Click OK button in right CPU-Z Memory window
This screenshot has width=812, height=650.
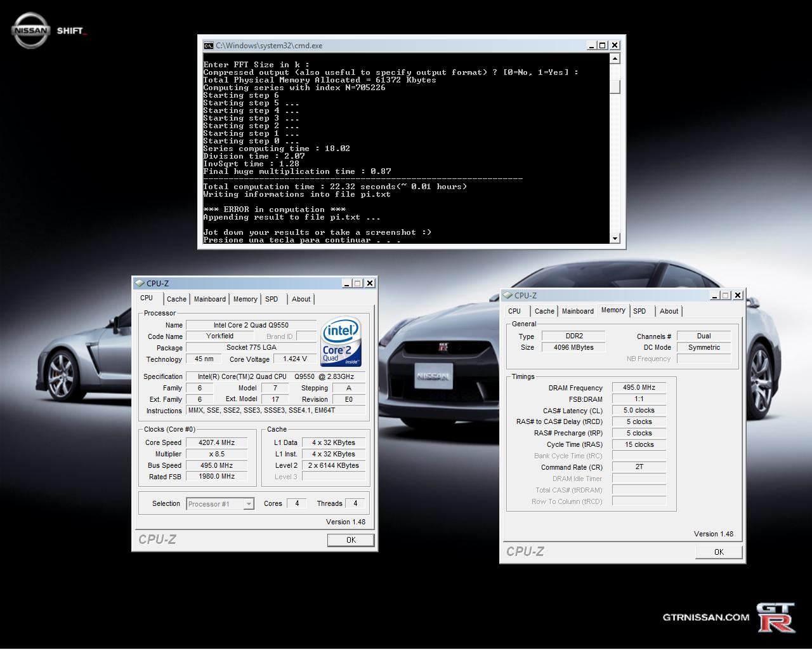(719, 552)
